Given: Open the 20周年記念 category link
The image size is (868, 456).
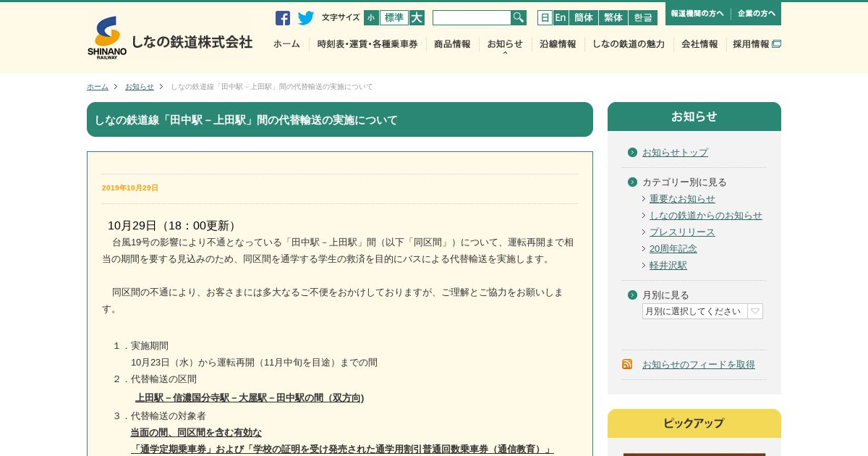Looking at the screenshot, I should pos(673,249).
